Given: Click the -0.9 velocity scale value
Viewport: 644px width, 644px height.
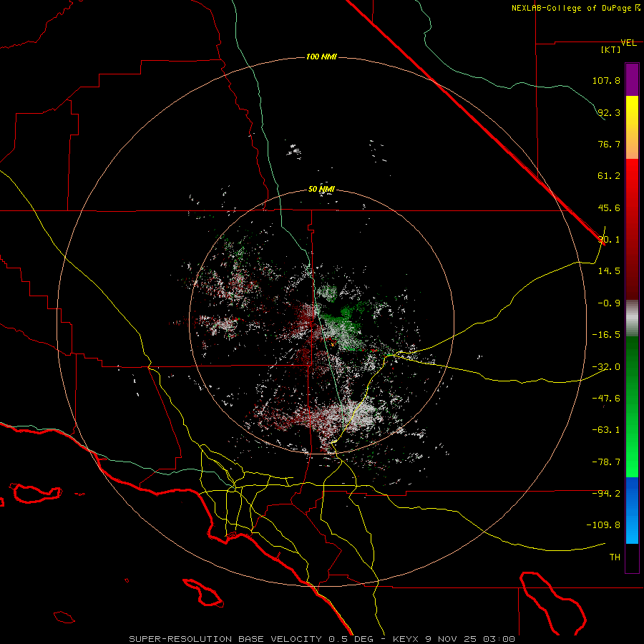Looking at the screenshot, I should (609, 303).
